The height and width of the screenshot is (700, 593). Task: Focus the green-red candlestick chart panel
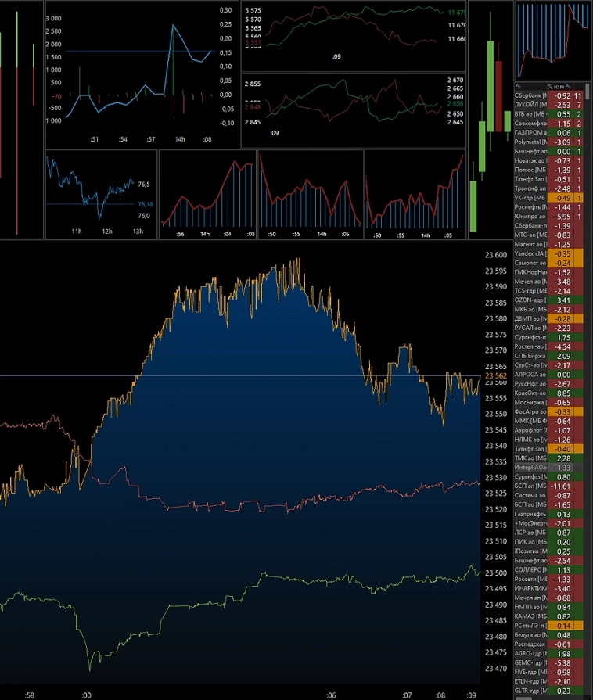pos(490,117)
